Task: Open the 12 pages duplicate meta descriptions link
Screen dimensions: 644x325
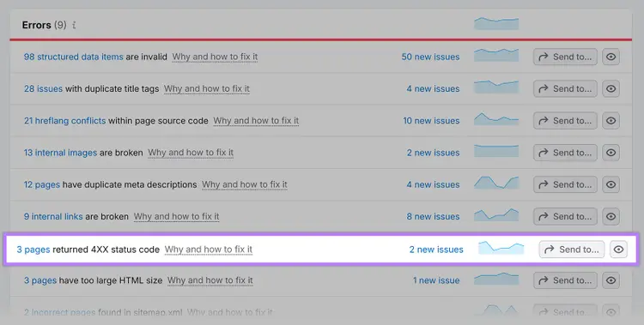Action: (42, 184)
